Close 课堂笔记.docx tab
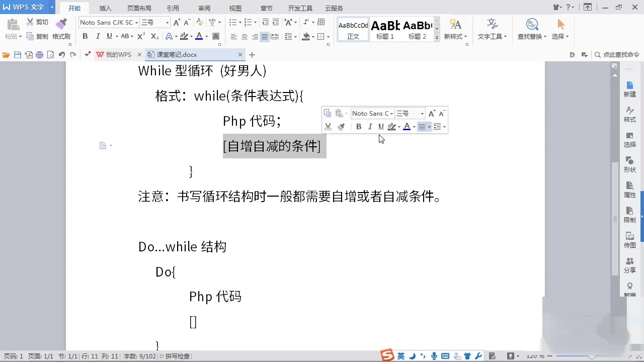Image resolution: width=644 pixels, height=362 pixels. click(240, 54)
